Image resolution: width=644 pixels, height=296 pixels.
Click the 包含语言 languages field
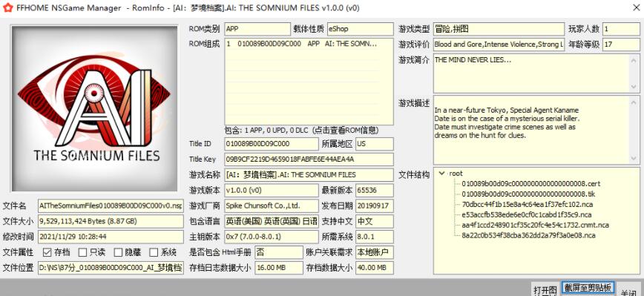coord(272,221)
